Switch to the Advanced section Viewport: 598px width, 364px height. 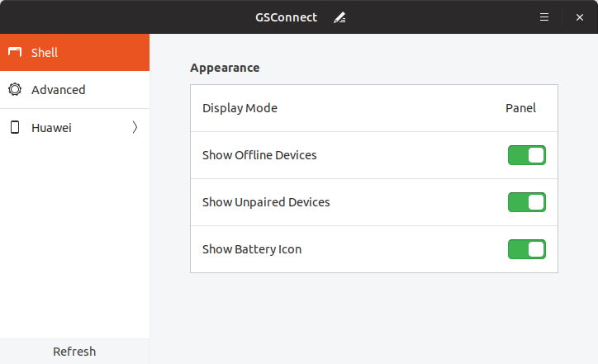click(x=74, y=90)
